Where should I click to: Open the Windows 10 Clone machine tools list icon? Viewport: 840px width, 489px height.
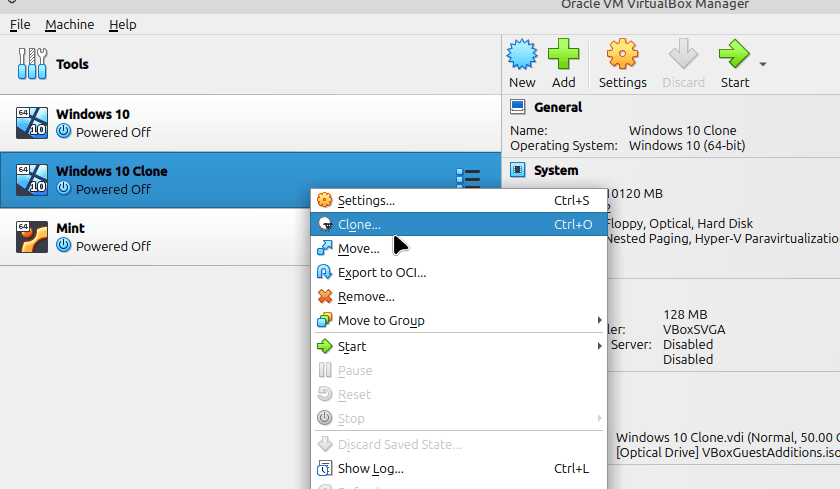(x=468, y=178)
